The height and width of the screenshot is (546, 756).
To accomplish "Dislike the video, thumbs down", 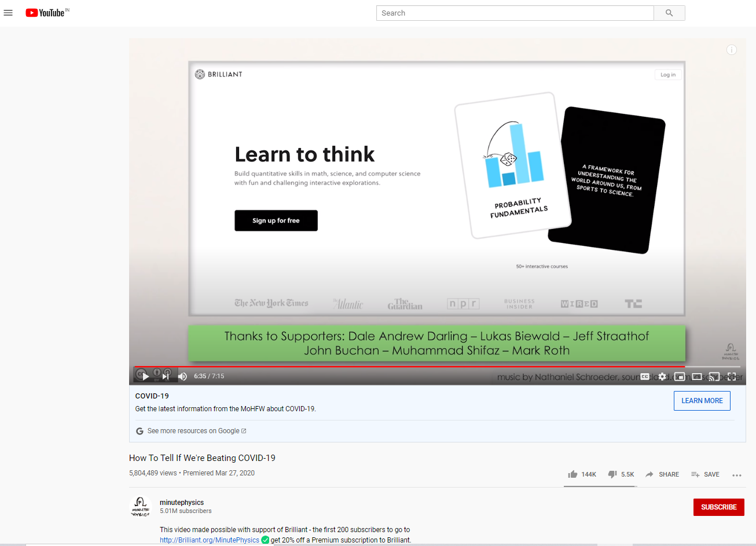I will point(621,474).
